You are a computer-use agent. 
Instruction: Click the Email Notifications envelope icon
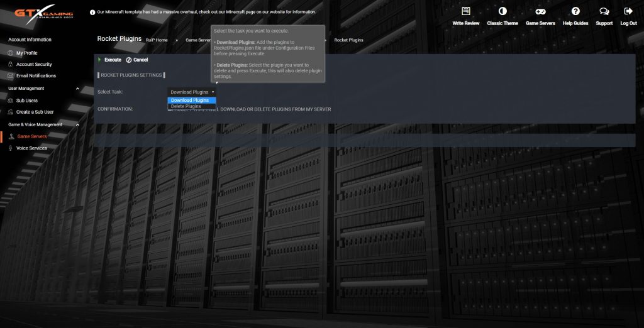11,76
